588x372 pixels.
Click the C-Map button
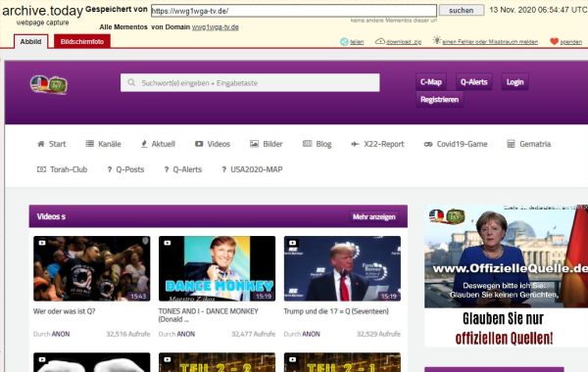click(431, 82)
